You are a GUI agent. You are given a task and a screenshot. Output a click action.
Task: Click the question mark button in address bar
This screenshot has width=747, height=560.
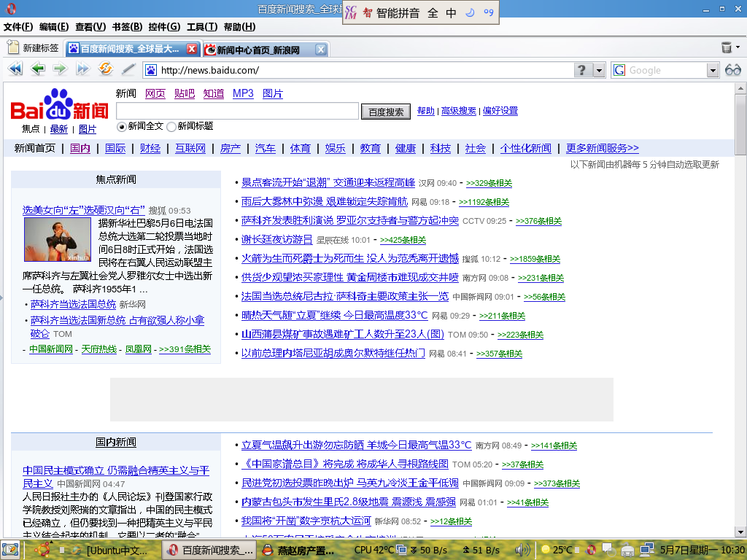(583, 71)
